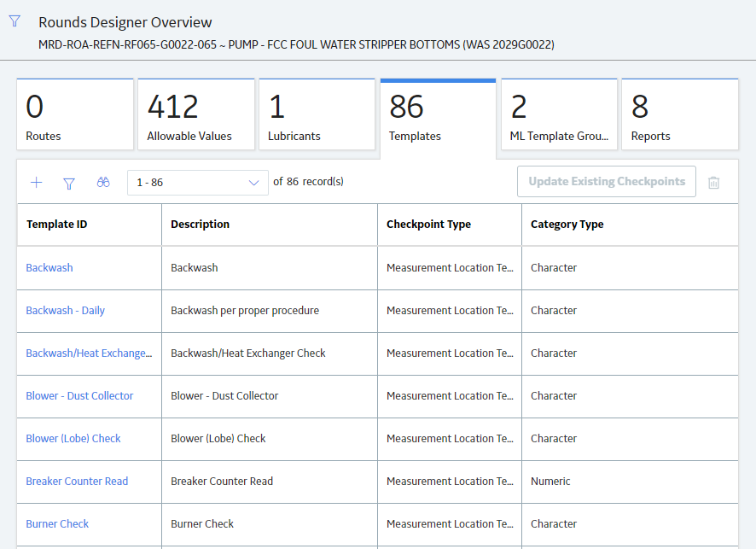Select the 'Backwash' description cell
This screenshot has height=549, width=756.
pos(270,268)
